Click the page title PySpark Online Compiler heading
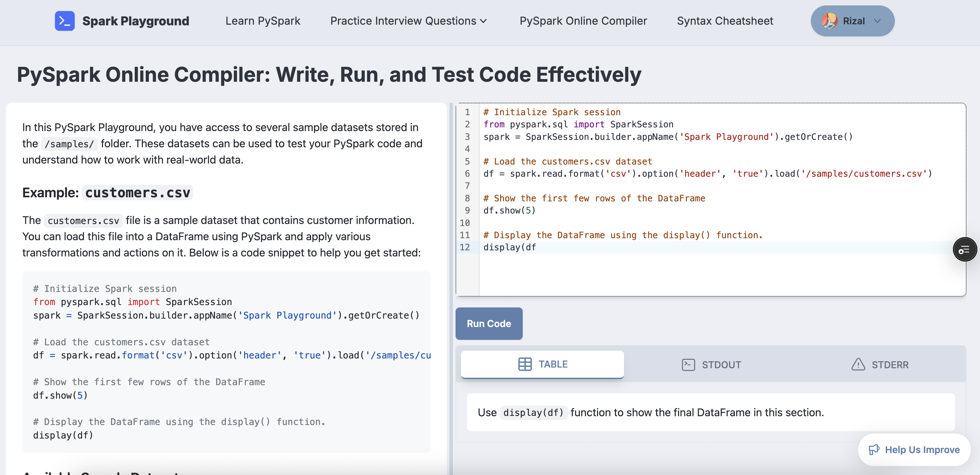 [329, 75]
